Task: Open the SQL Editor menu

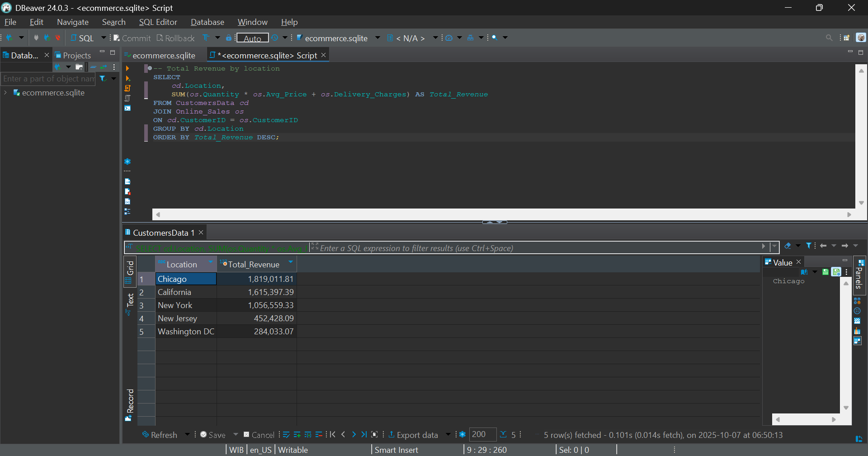Action: pos(158,22)
